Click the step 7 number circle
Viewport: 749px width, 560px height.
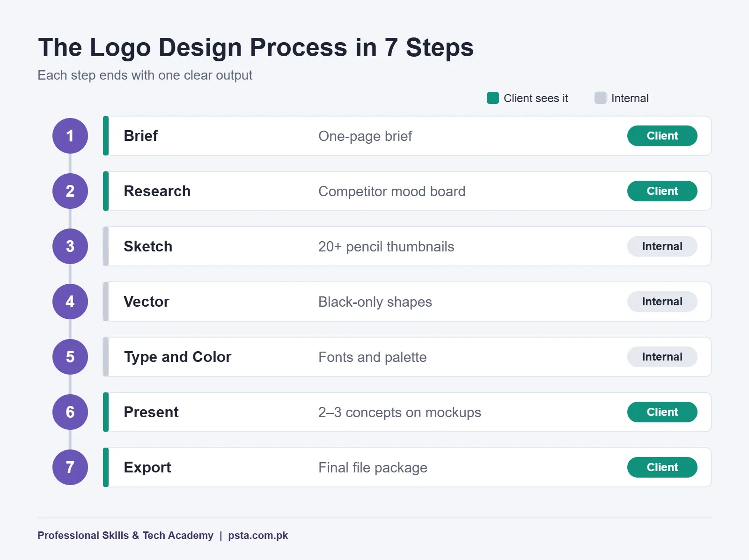[x=70, y=467]
